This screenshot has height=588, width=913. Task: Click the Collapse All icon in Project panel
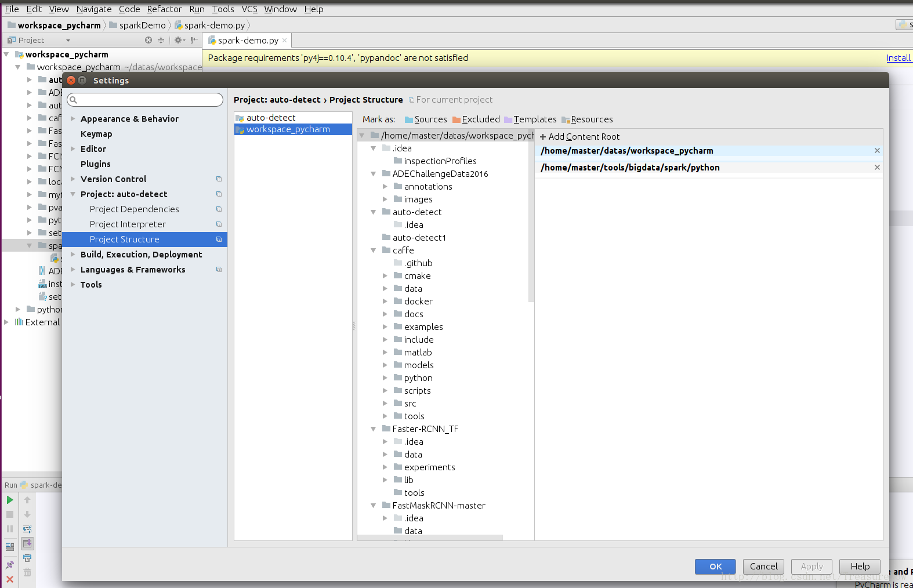pyautogui.click(x=161, y=40)
